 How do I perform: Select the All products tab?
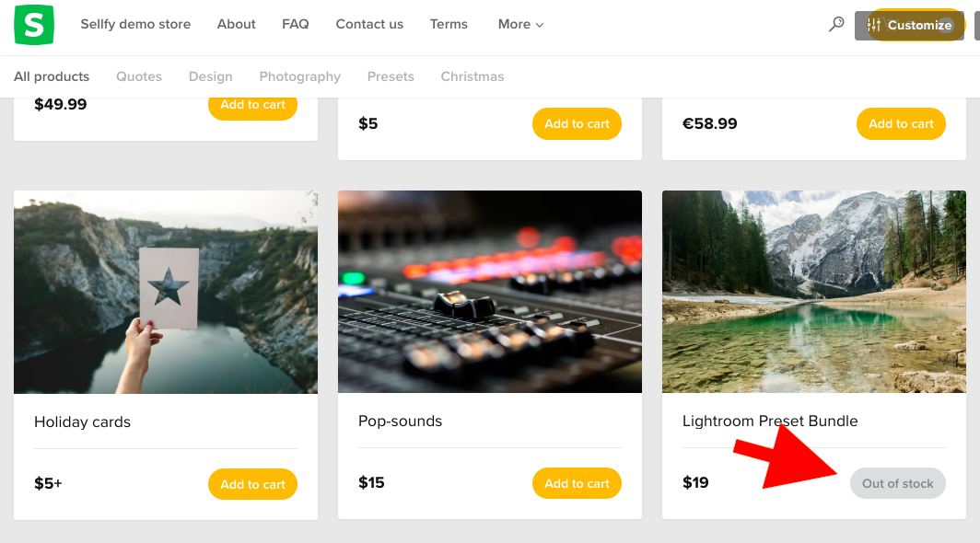pos(51,76)
